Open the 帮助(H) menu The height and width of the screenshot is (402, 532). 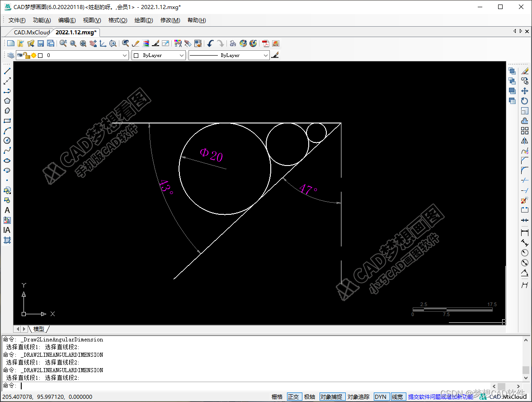coord(197,20)
